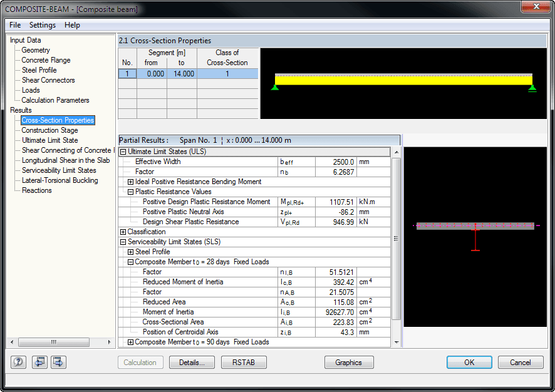Open the Construction Stage results

click(x=49, y=130)
